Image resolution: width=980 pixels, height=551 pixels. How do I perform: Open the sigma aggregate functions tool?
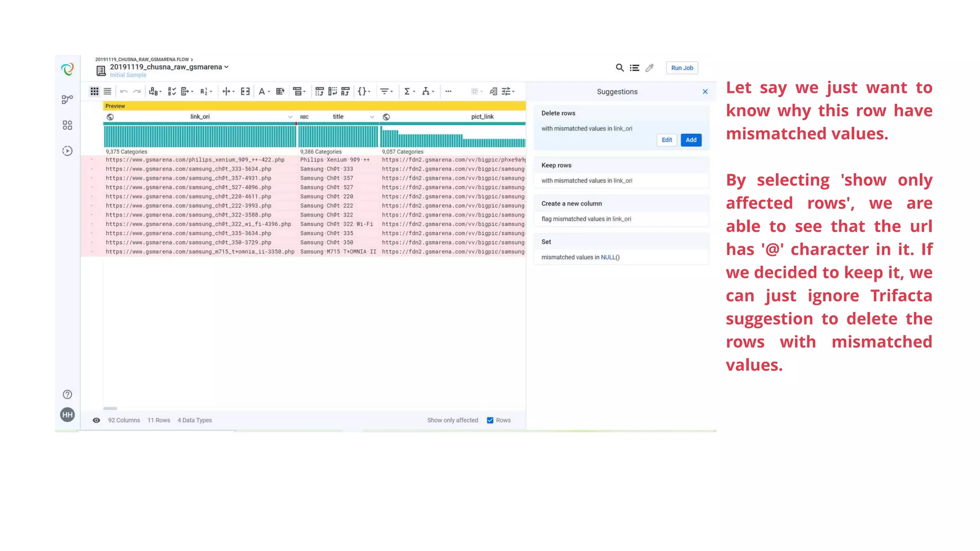(x=409, y=91)
